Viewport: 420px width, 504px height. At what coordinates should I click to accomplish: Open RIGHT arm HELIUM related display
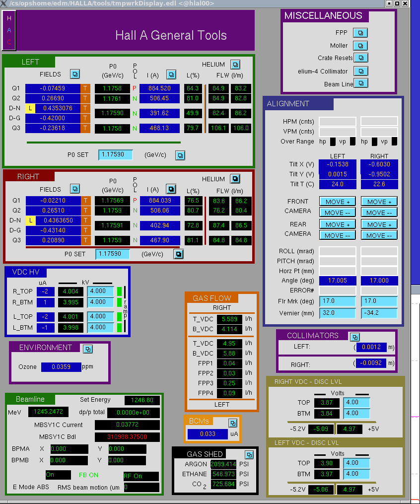tap(235, 179)
